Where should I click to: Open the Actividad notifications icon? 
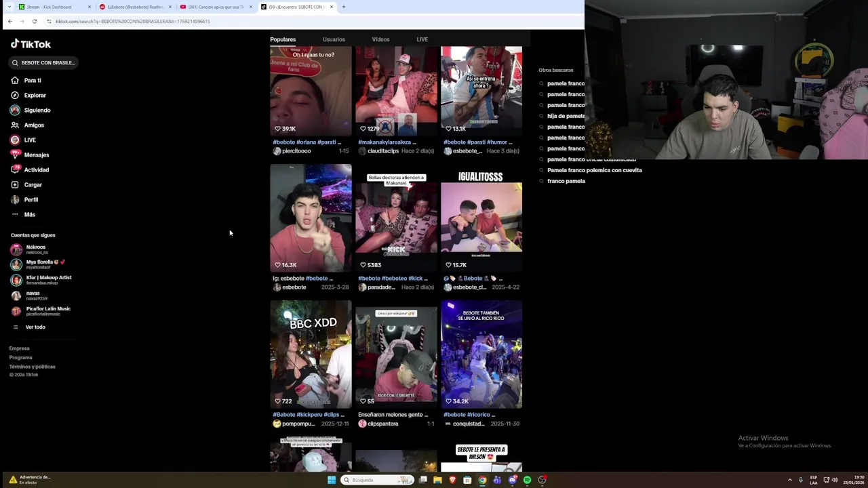point(15,169)
